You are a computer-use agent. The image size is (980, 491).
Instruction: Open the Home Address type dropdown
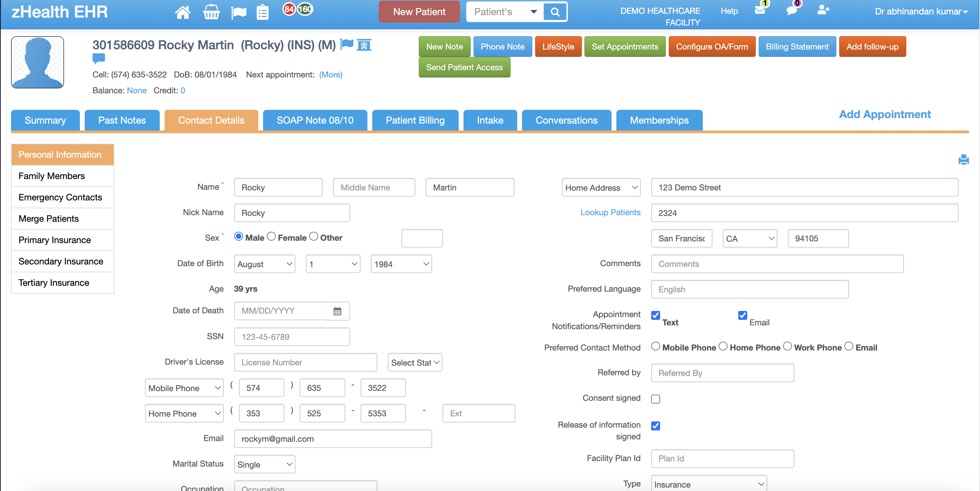tap(601, 188)
